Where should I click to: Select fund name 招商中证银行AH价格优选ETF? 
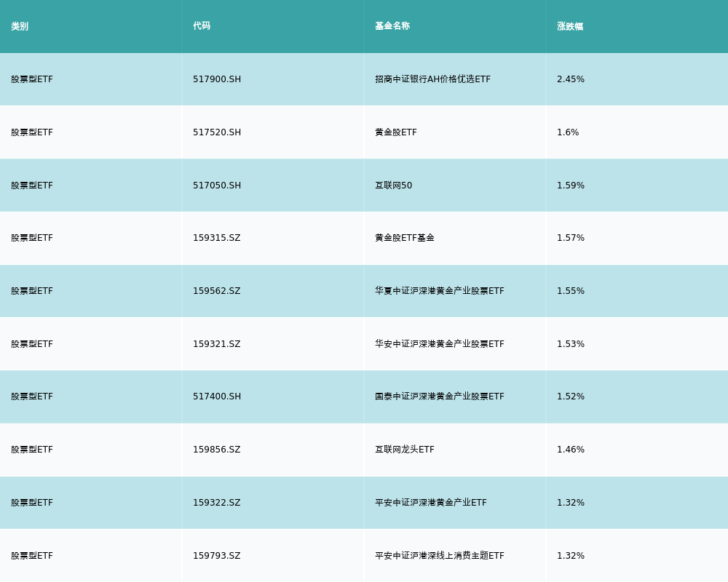(432, 79)
